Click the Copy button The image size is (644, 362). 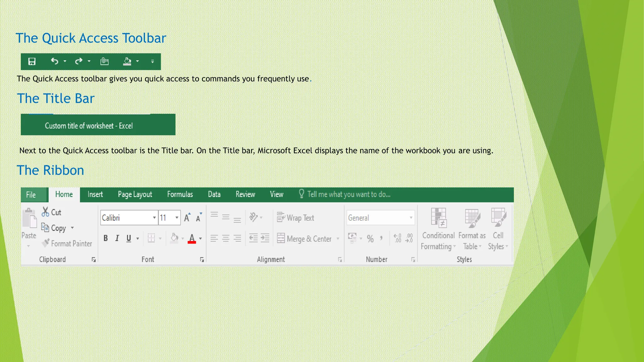54,228
